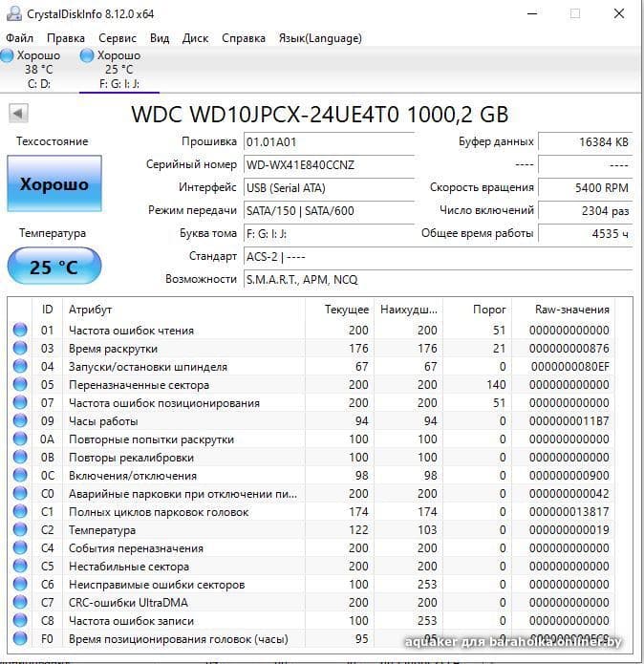Image resolution: width=644 pixels, height=664 pixels.
Task: Open the Файл menu
Action: pyautogui.click(x=19, y=38)
